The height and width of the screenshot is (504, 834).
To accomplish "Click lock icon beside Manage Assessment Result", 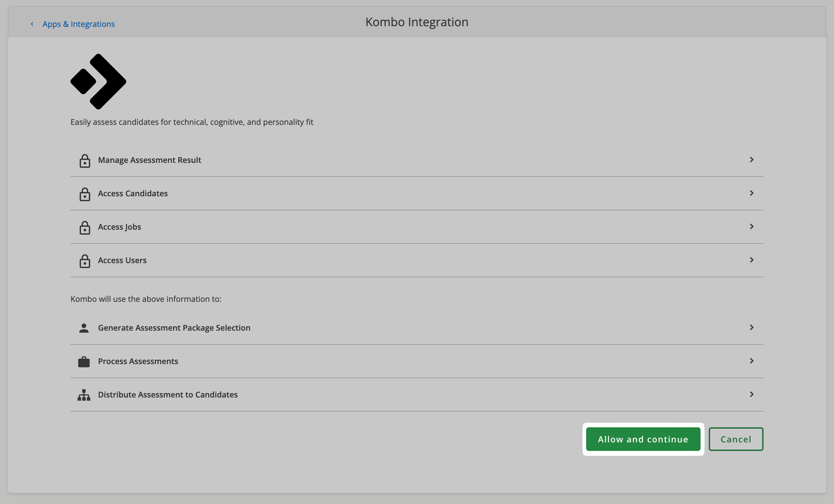I will (x=85, y=161).
